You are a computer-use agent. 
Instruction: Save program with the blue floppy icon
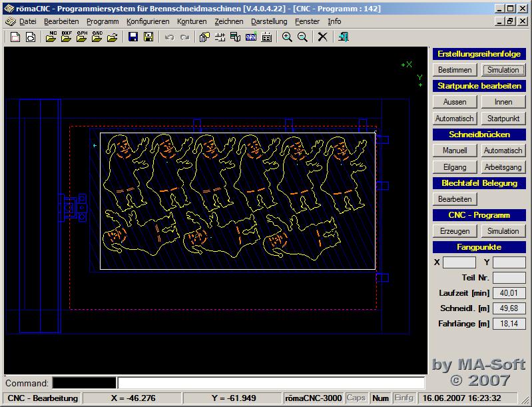(x=133, y=37)
